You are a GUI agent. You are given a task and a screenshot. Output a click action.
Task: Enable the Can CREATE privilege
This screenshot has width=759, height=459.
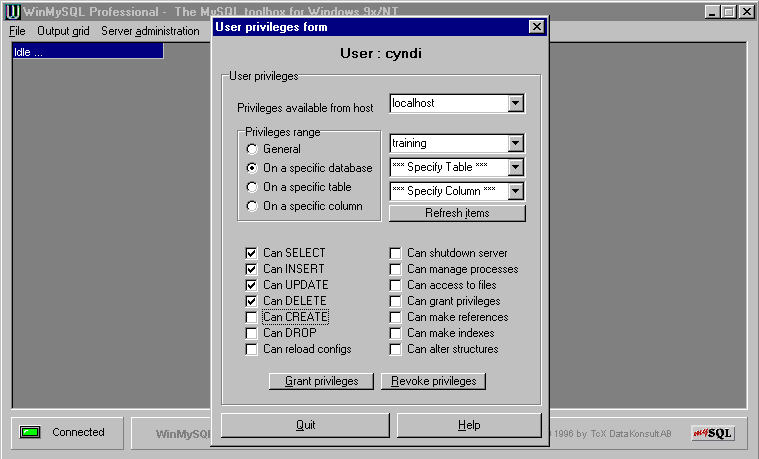[x=251, y=317]
